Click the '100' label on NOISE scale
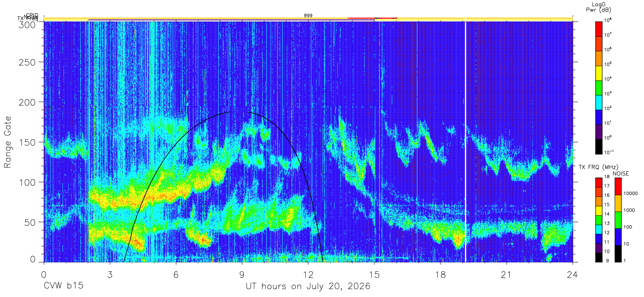Screen dimensions: 644x297 pyautogui.click(x=629, y=228)
